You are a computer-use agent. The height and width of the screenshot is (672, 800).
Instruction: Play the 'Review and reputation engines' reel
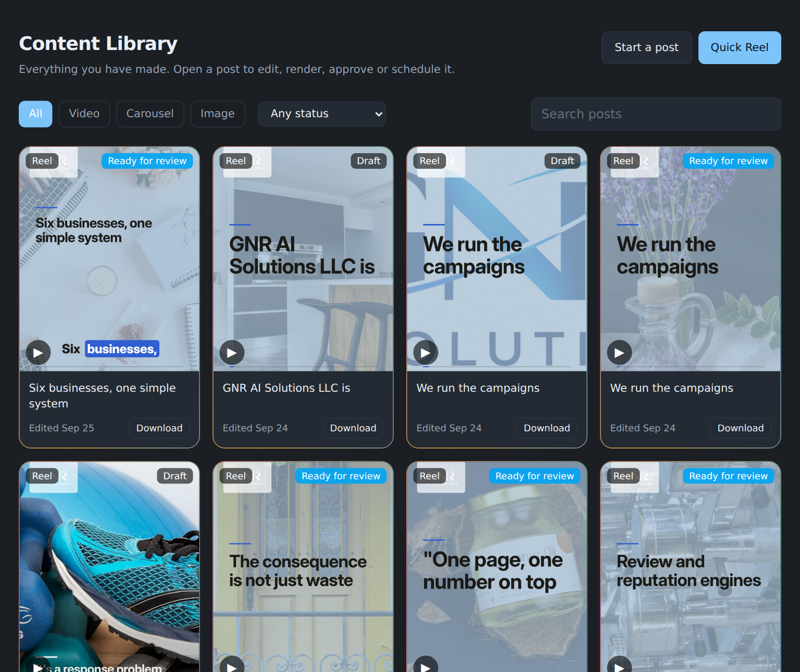[x=619, y=665]
